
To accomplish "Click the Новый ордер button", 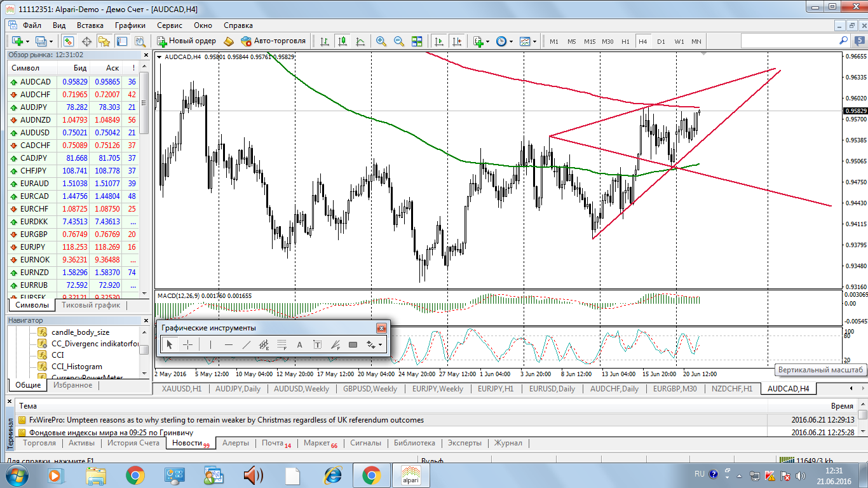I will [x=187, y=41].
